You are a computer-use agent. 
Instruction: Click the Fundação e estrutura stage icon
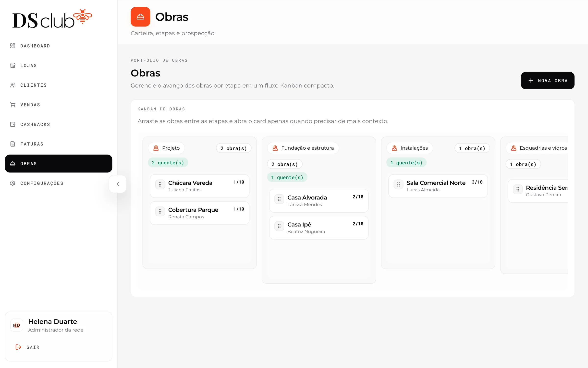tap(275, 148)
